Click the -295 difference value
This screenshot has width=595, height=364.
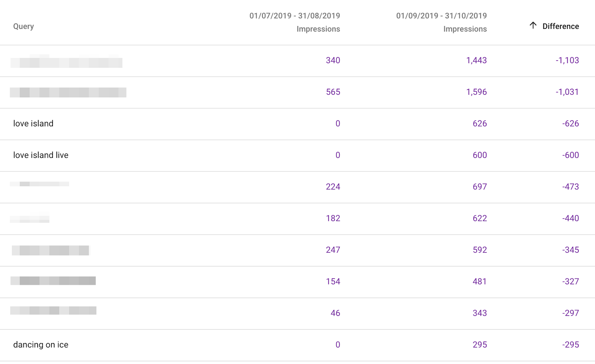click(570, 345)
